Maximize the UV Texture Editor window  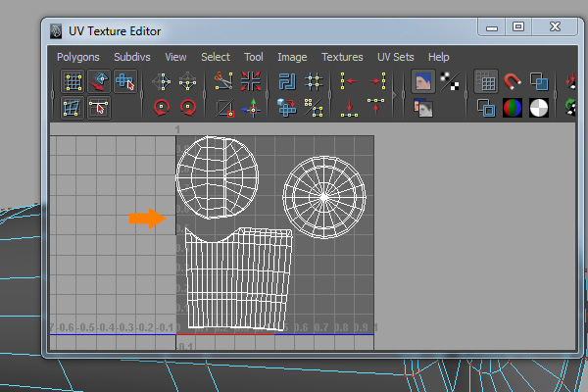point(519,27)
